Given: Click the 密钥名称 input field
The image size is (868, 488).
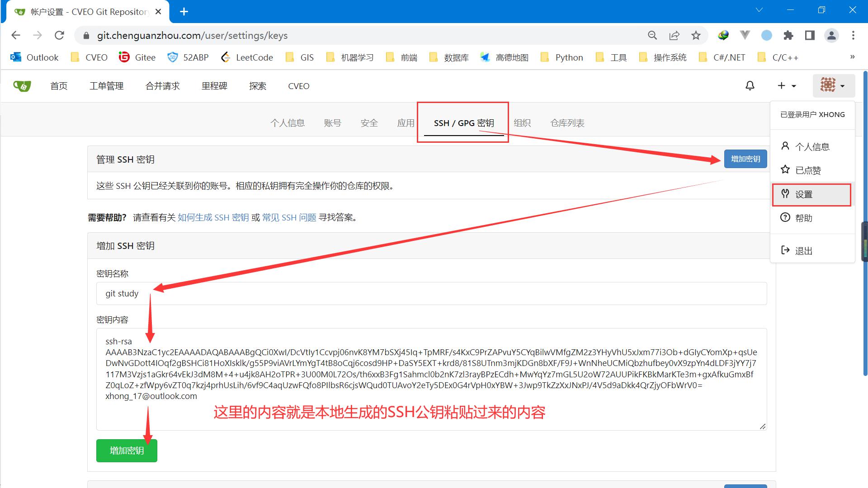Looking at the screenshot, I should click(x=431, y=293).
